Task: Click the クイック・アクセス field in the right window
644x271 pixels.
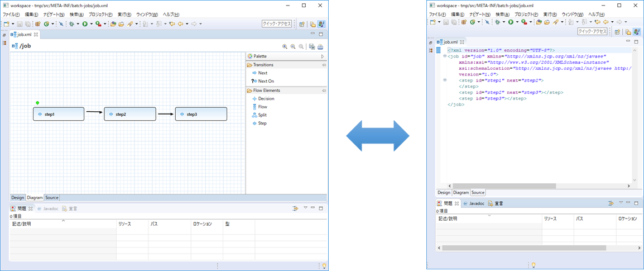Action: [x=592, y=32]
